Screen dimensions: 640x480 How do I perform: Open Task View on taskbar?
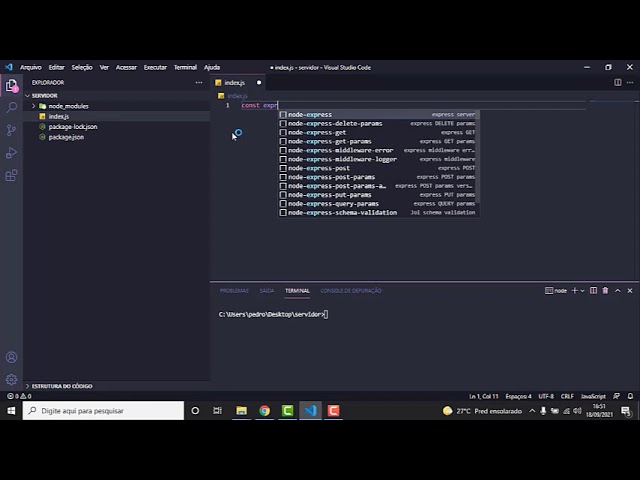click(x=218, y=411)
